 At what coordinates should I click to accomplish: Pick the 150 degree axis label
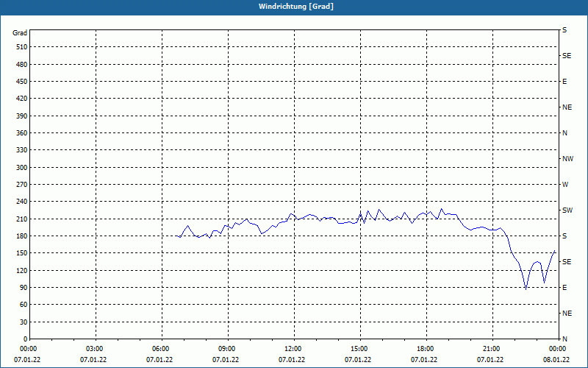22,253
